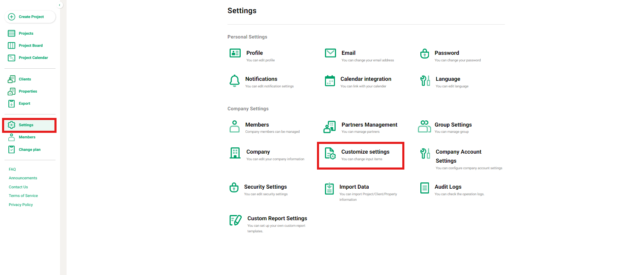Collapse the left sidebar using the chevron

[x=60, y=5]
